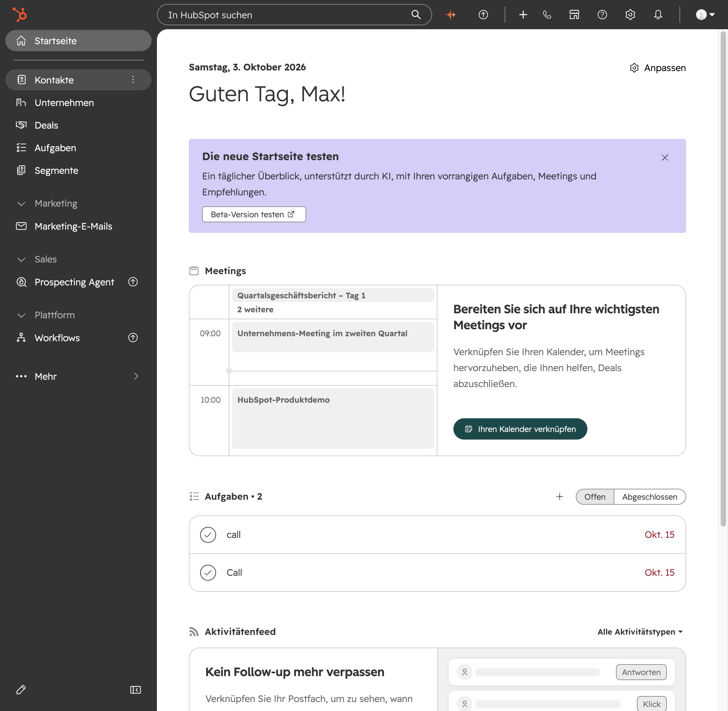Expand the Mehr menu chevron
This screenshot has height=711, width=728.
point(136,376)
